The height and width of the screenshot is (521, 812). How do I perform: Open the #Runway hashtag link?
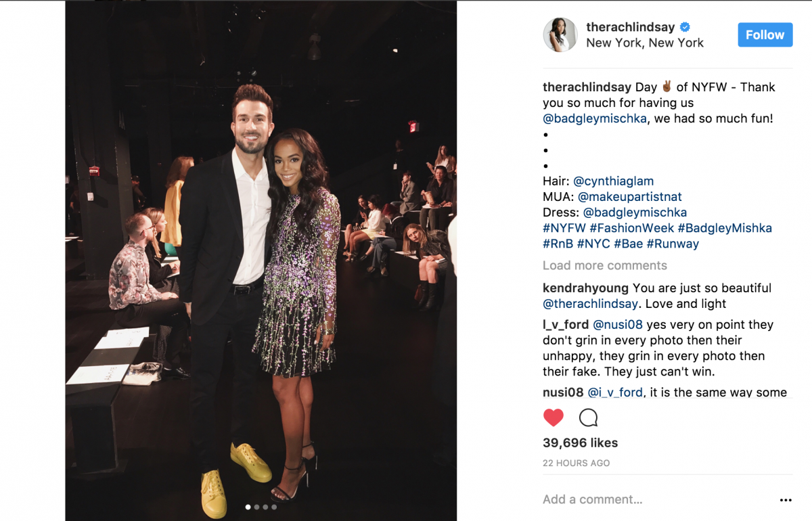click(673, 244)
